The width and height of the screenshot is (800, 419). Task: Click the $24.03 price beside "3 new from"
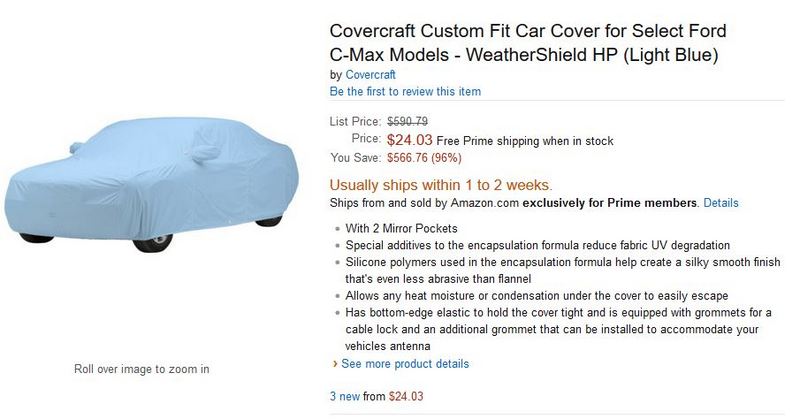(x=406, y=396)
